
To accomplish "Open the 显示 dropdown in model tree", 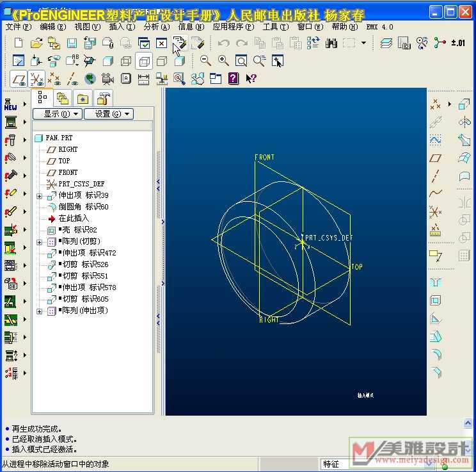I will pos(58,114).
